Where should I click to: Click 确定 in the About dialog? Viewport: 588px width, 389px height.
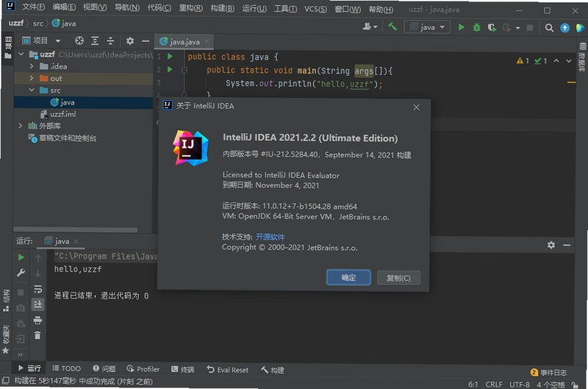tap(348, 277)
